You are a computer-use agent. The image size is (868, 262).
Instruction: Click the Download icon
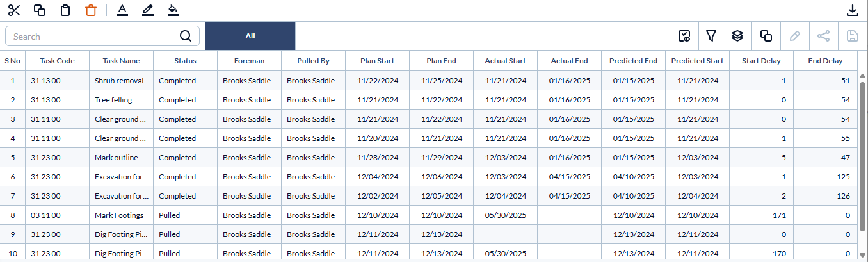(852, 10)
